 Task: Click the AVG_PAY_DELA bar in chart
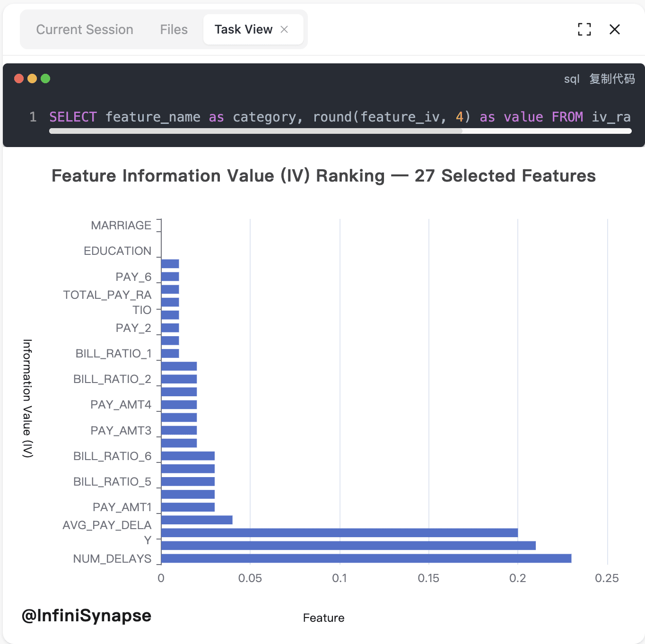point(340,533)
